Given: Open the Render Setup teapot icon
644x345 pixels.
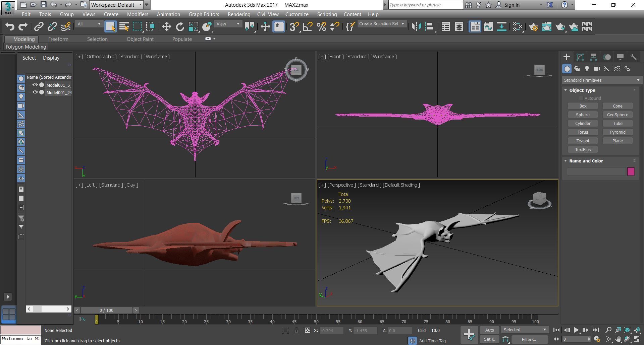Looking at the screenshot, I should (x=533, y=27).
